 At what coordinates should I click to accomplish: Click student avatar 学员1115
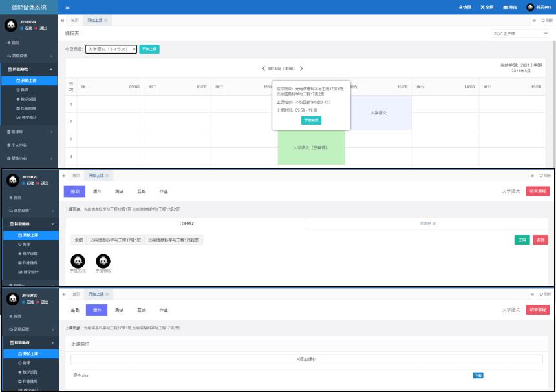point(103,261)
